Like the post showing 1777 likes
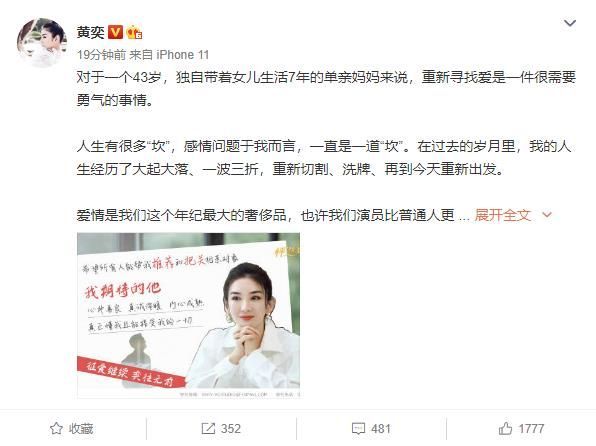This screenshot has width=596, height=446. [x=531, y=429]
